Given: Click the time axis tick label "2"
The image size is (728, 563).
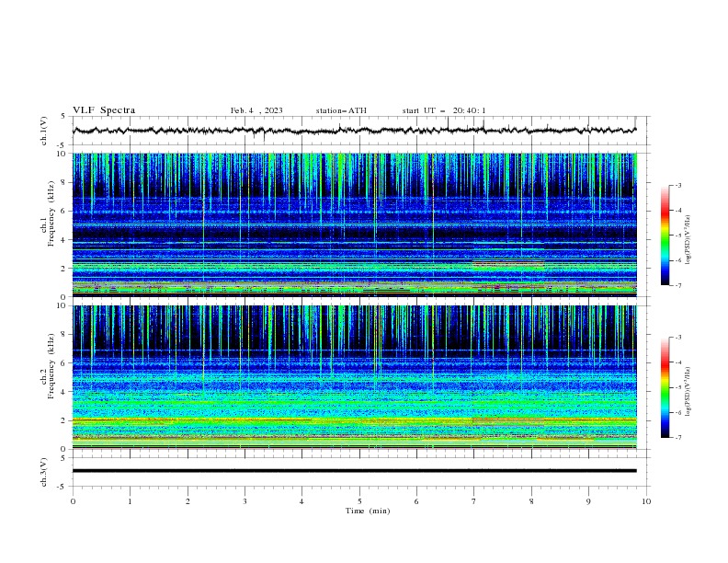Looking at the screenshot, I should pos(188,501).
